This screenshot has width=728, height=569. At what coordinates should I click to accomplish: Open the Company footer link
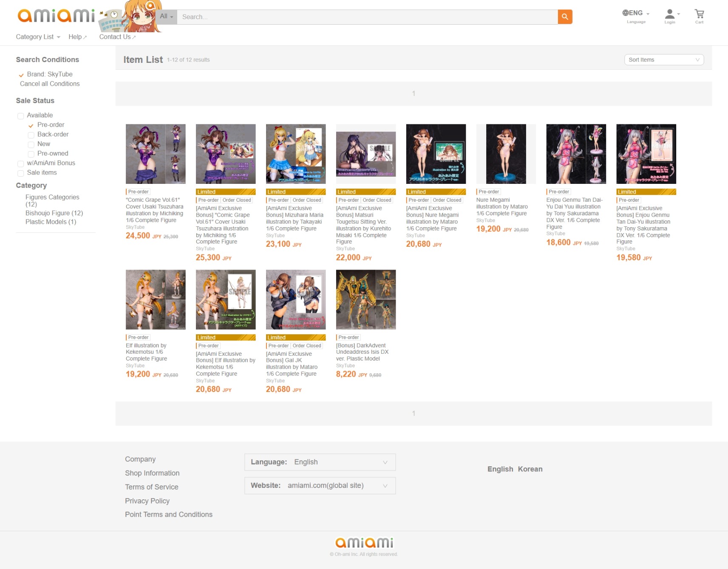[140, 459]
